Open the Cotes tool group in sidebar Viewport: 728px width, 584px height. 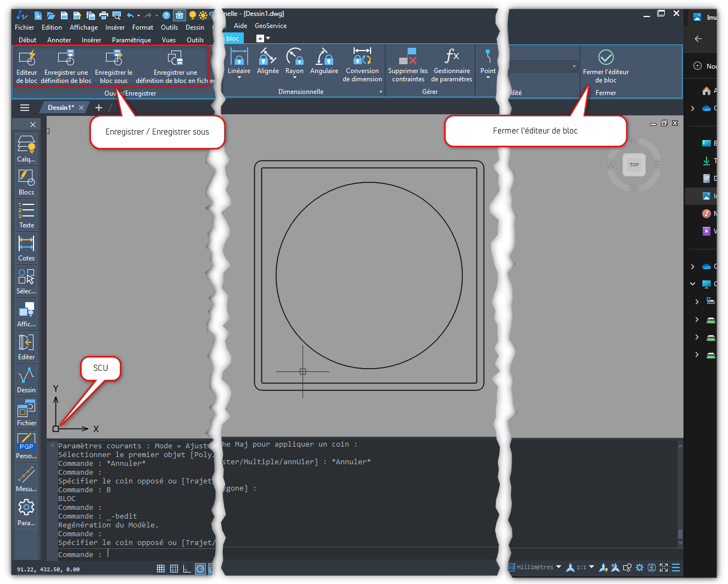click(26, 248)
